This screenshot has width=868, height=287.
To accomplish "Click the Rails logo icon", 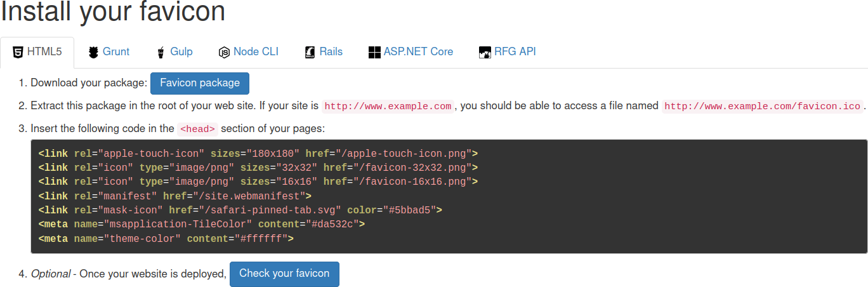I will click(310, 52).
